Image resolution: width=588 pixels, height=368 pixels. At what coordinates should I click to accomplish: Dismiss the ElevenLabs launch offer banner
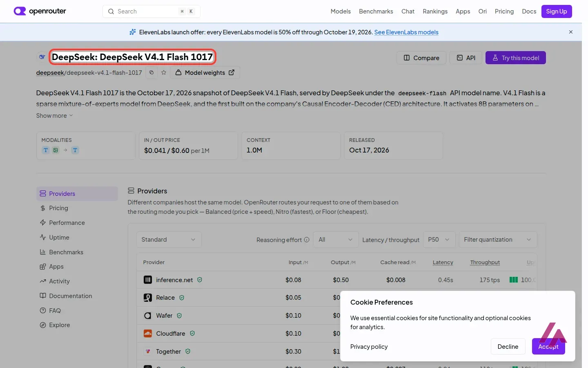pos(571,32)
